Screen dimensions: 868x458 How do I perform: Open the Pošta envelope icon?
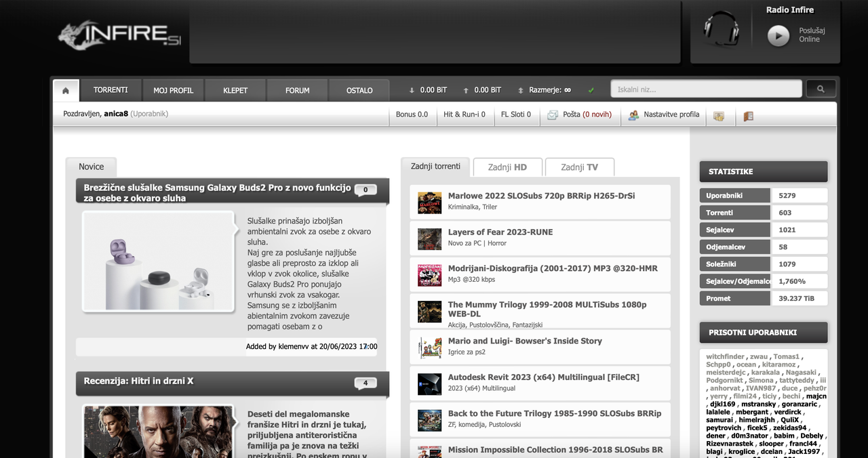(553, 115)
